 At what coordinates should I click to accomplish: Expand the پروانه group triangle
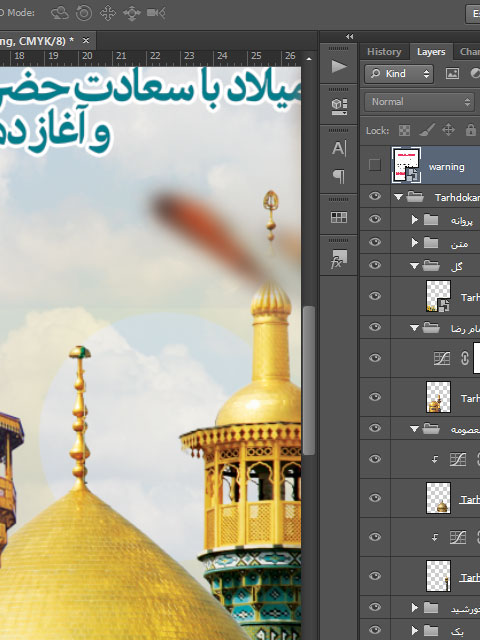coord(415,220)
